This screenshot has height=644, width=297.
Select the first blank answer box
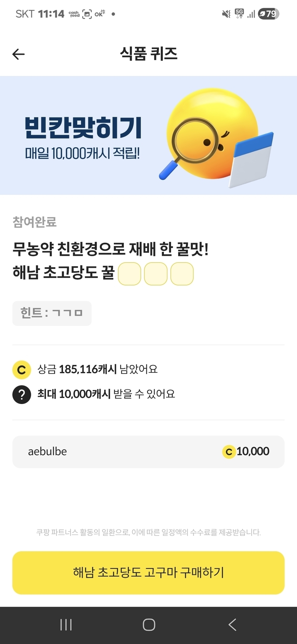point(130,274)
